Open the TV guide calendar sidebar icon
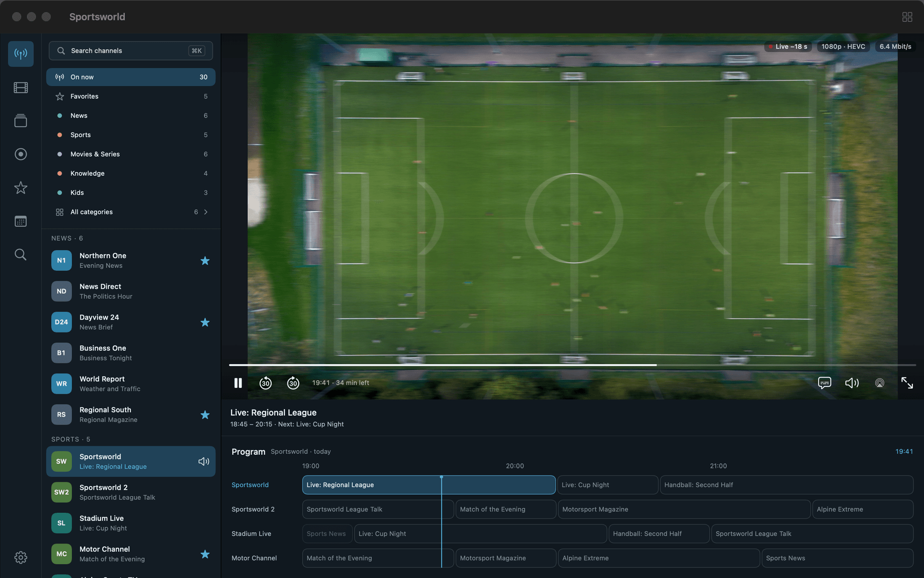Viewport: 924px width, 578px height. click(x=21, y=221)
